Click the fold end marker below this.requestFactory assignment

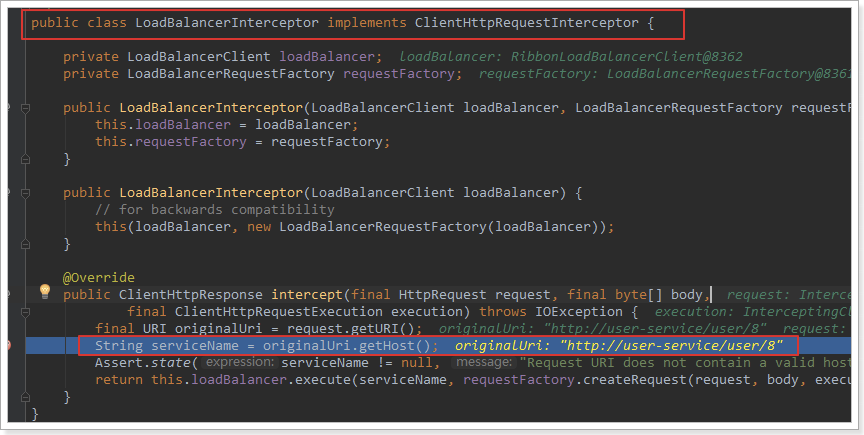25,159
